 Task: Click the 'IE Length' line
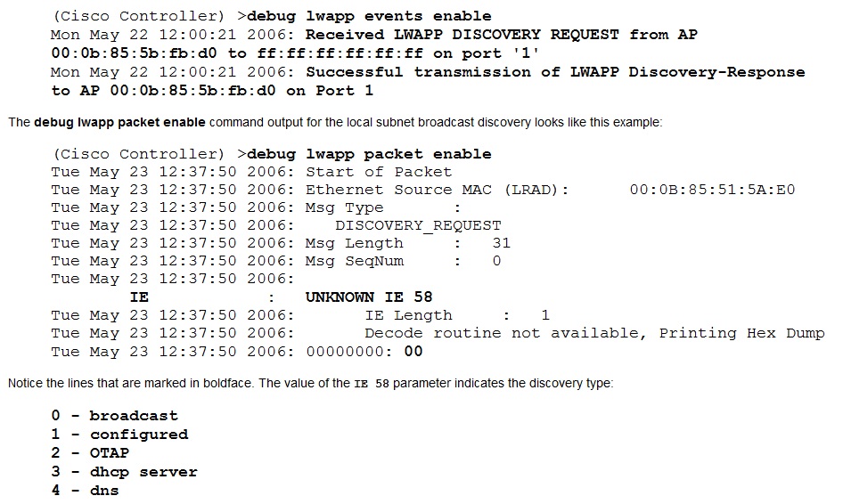(x=300, y=315)
